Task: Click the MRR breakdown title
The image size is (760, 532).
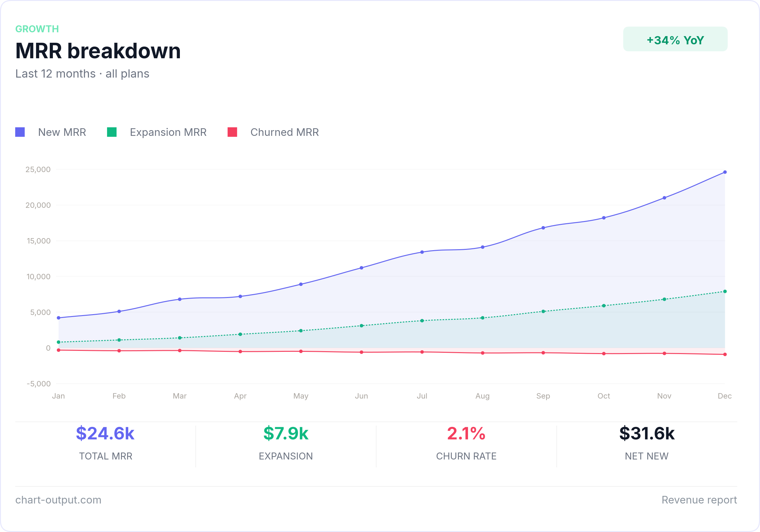Action: (98, 51)
